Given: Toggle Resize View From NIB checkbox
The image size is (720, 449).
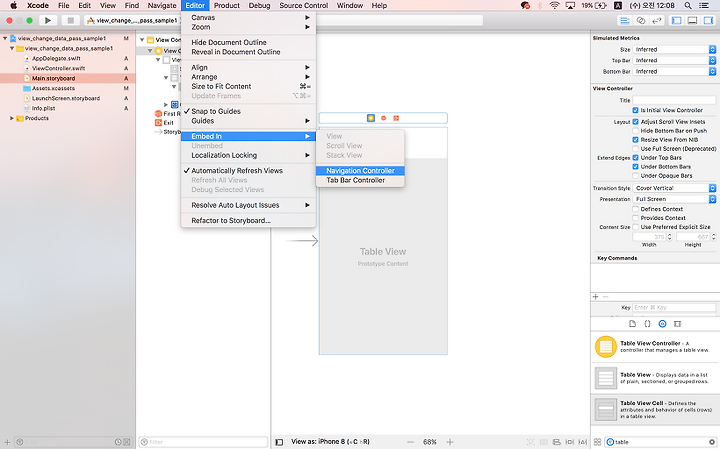Looking at the screenshot, I should (636, 140).
